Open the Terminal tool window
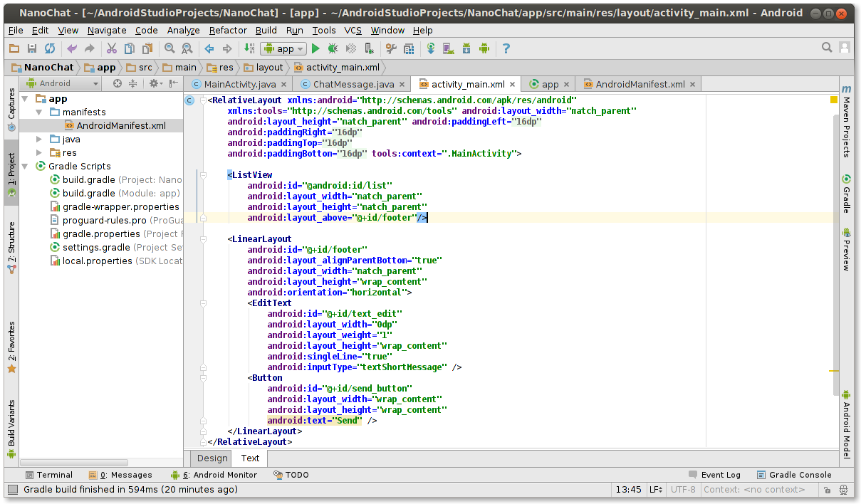The height and width of the screenshot is (504, 861). (x=48, y=475)
